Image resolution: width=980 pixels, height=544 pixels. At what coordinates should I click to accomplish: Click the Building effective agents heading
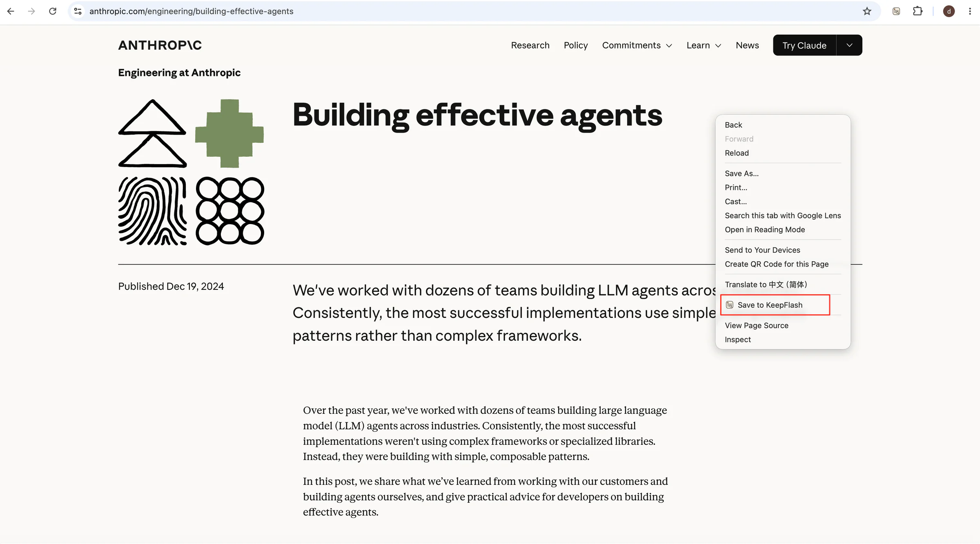(x=477, y=115)
